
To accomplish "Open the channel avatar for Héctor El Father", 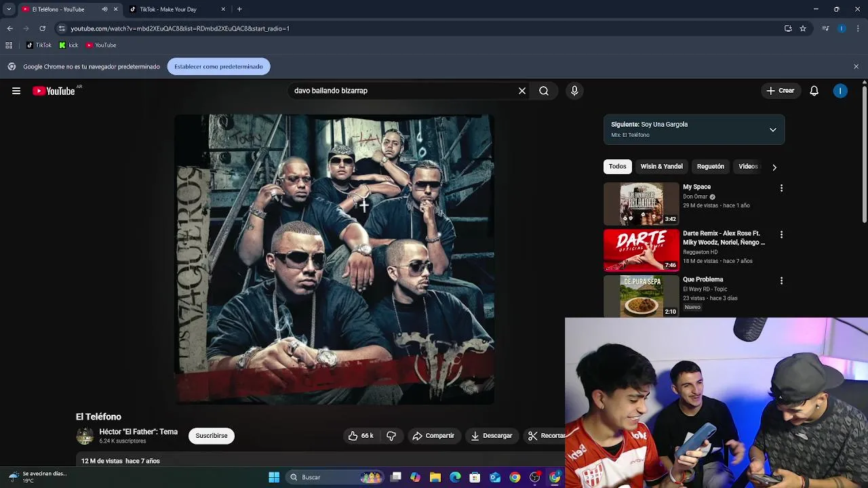I will click(x=85, y=436).
